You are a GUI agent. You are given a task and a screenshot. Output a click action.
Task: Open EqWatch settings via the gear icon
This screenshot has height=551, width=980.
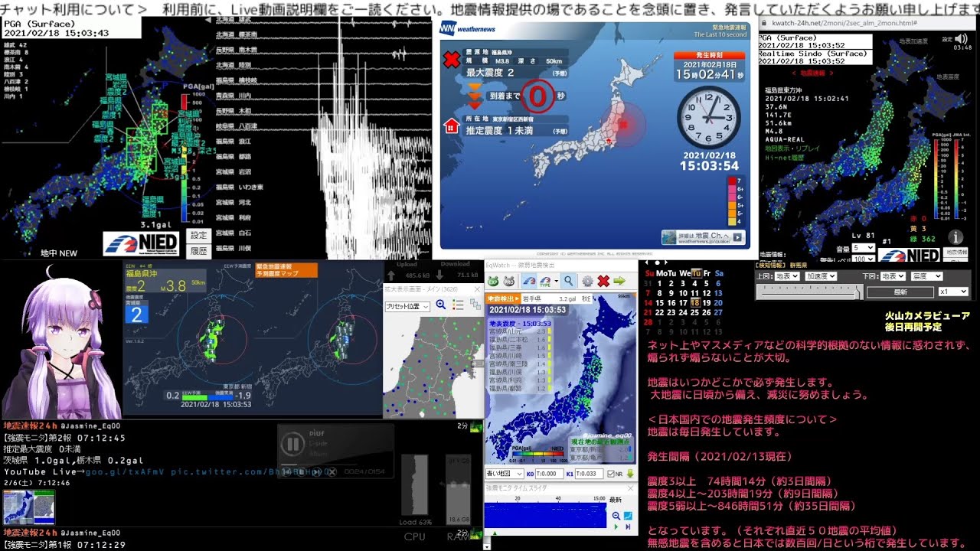[587, 282]
